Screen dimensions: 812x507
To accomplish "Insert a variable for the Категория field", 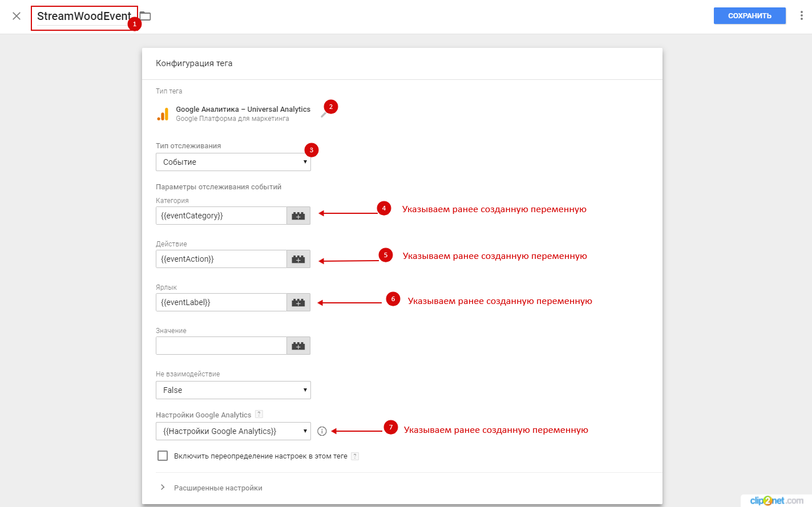I will pyautogui.click(x=298, y=216).
